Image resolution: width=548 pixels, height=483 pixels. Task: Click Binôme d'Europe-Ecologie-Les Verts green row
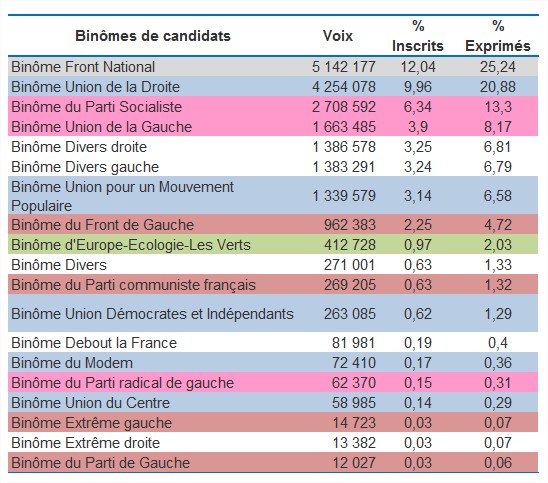click(273, 245)
